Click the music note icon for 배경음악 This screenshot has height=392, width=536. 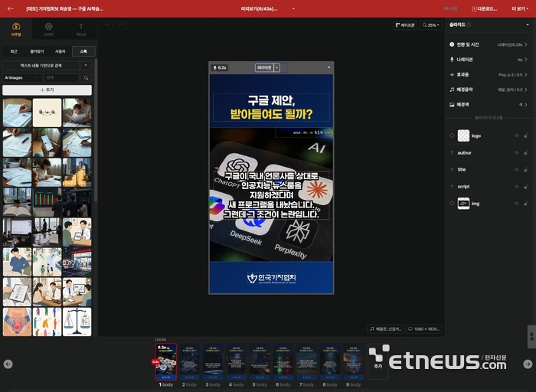(x=452, y=90)
